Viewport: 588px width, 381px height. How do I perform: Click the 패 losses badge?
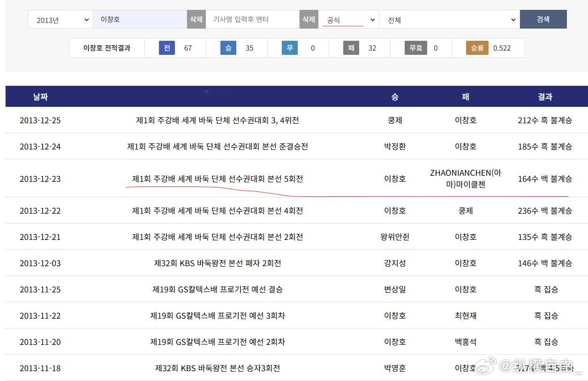click(351, 48)
